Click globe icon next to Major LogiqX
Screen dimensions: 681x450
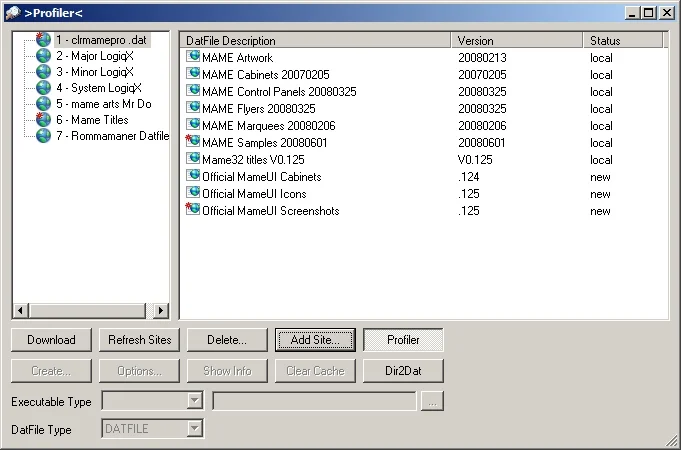pos(43,56)
